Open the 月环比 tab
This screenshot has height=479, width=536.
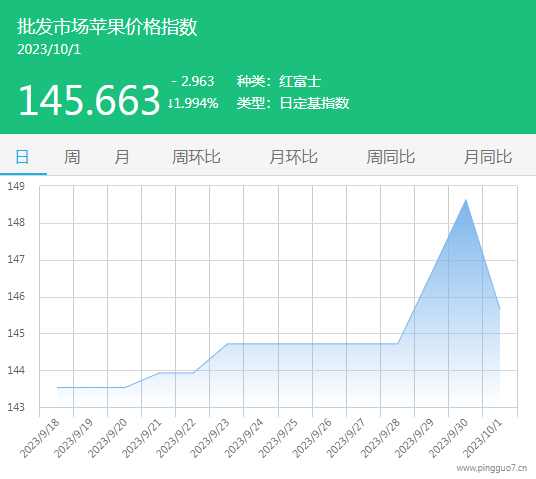tap(294, 157)
